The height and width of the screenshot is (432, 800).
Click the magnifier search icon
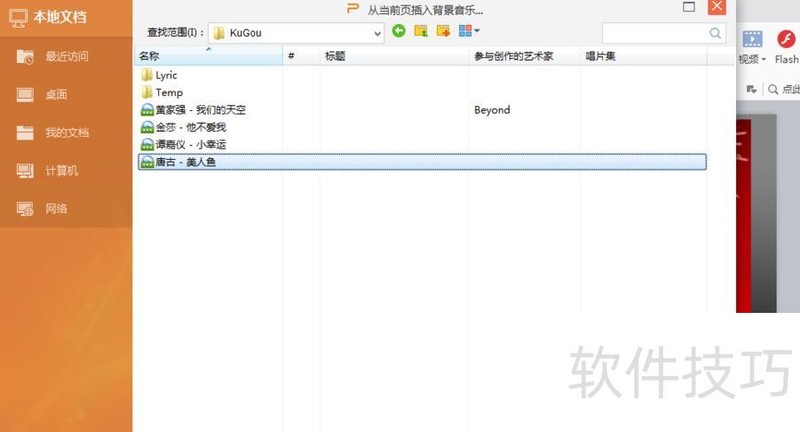715,33
